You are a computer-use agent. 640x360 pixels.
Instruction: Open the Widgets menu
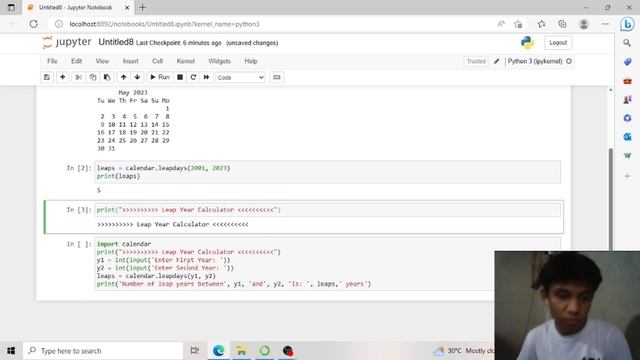219,61
